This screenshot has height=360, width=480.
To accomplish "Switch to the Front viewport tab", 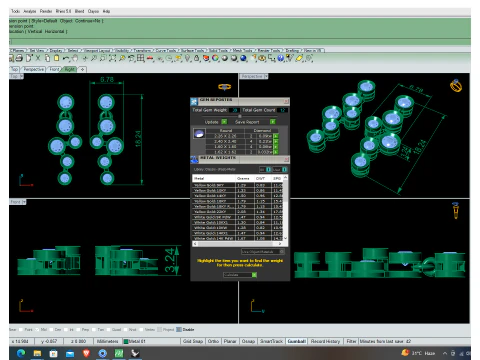I will (54, 69).
